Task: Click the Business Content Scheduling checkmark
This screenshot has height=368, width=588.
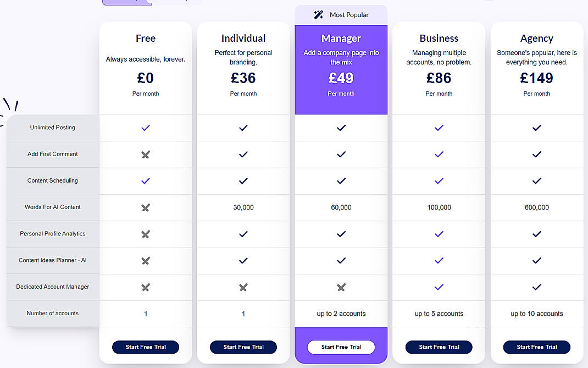Action: pyautogui.click(x=439, y=180)
